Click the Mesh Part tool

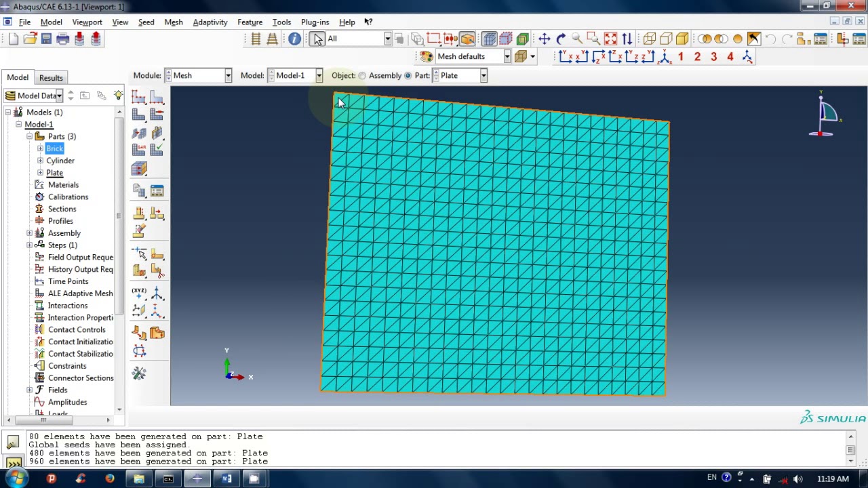pos(139,115)
